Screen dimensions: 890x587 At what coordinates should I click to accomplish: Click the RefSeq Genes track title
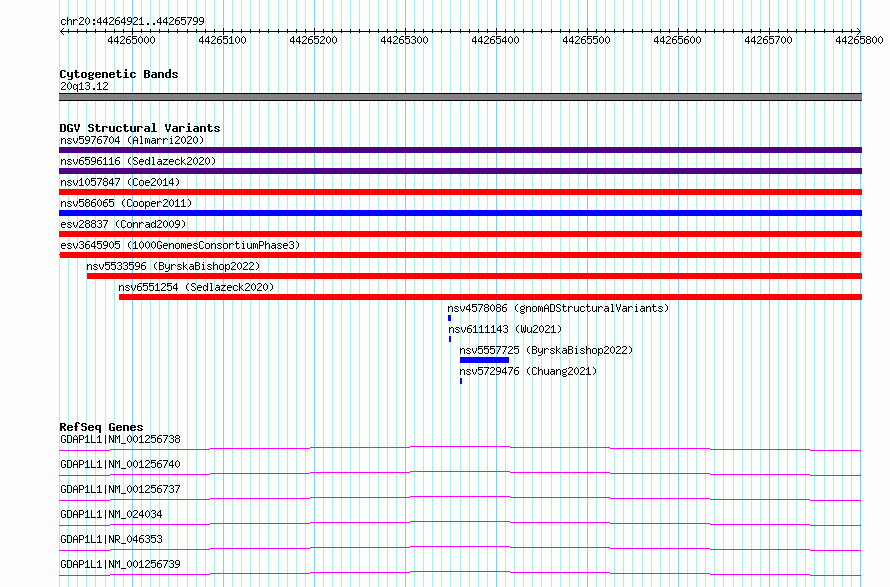(102, 427)
